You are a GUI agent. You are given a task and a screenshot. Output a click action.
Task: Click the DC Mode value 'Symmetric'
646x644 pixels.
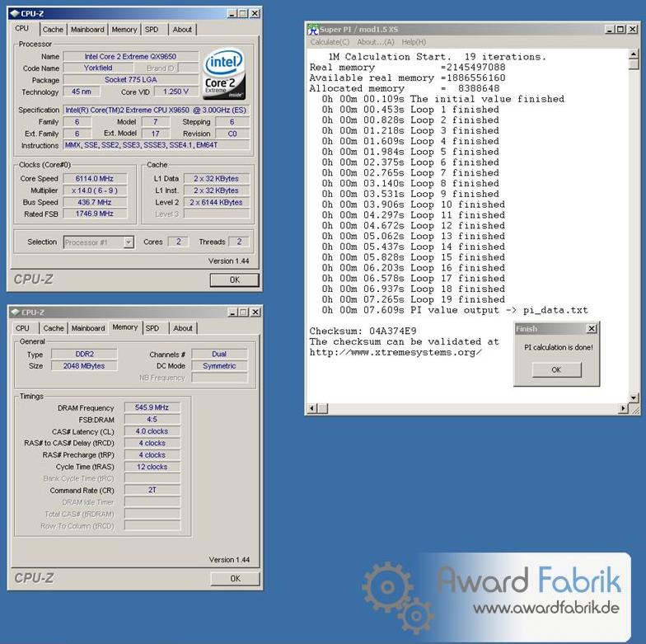tap(219, 366)
